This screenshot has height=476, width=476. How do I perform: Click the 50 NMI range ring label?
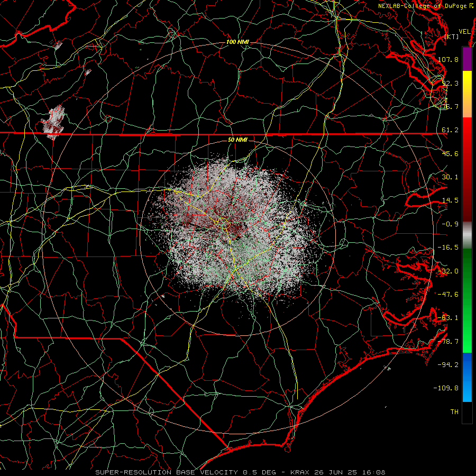tap(237, 140)
